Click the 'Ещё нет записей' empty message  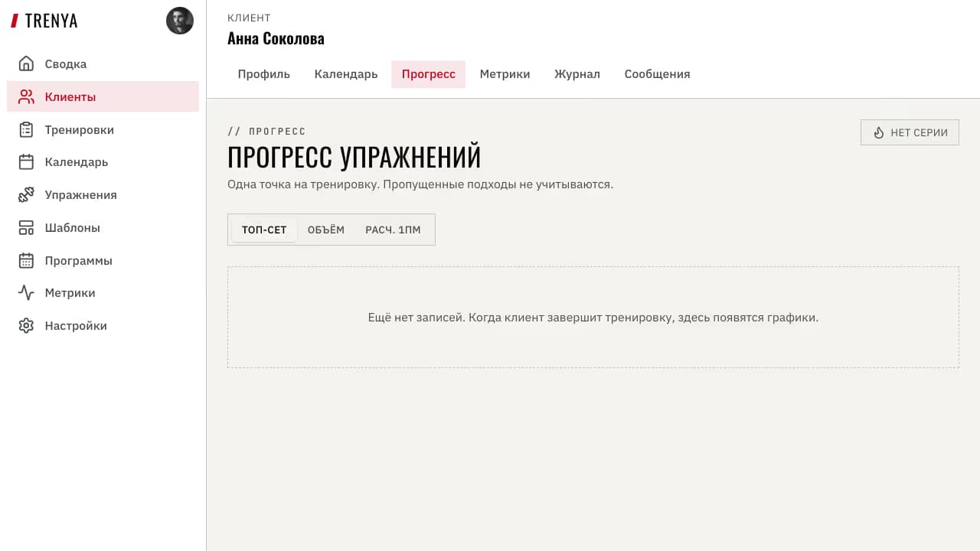point(593,317)
